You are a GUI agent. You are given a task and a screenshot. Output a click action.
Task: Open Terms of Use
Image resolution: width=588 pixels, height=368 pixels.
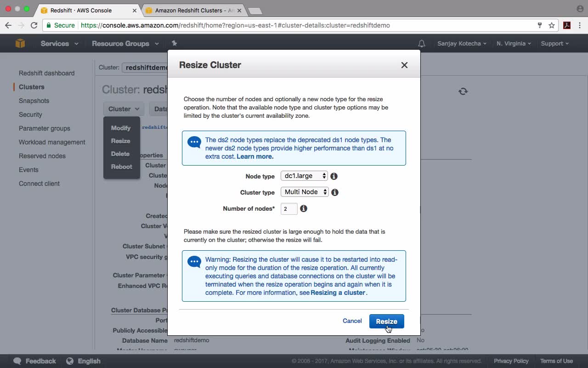(556, 361)
